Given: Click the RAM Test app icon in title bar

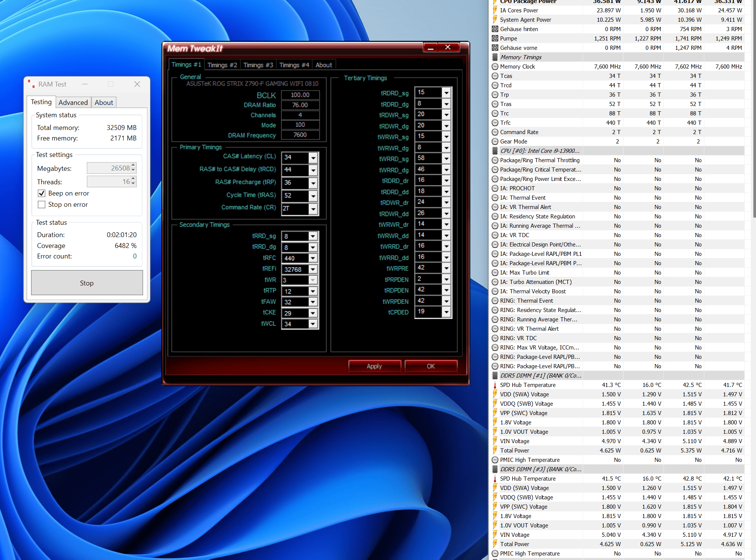Looking at the screenshot, I should pyautogui.click(x=32, y=84).
